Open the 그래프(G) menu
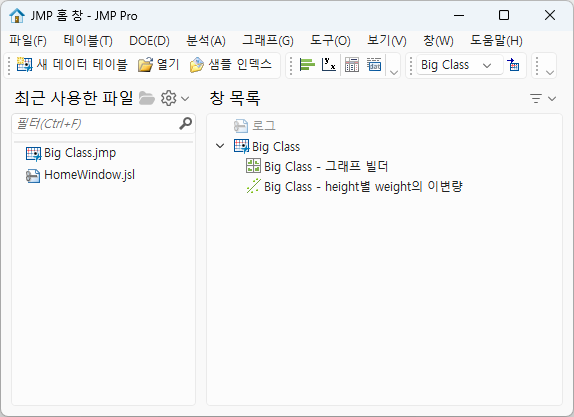Screen dimensions: 574x417 point(268,40)
